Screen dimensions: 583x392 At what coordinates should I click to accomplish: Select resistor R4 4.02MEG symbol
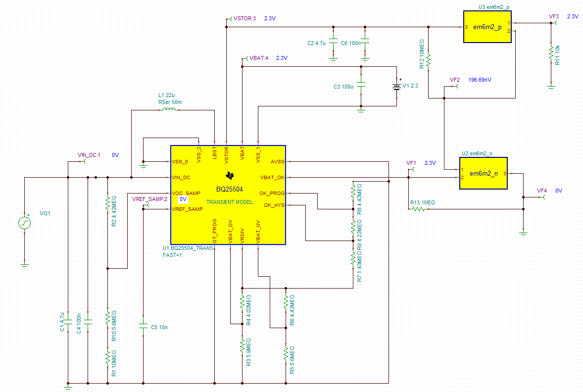[x=243, y=303]
